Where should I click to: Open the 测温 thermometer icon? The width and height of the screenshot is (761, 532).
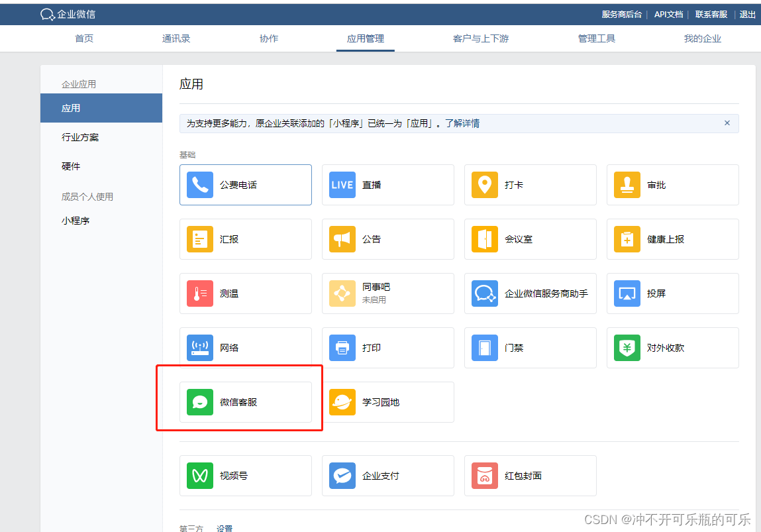[199, 293]
